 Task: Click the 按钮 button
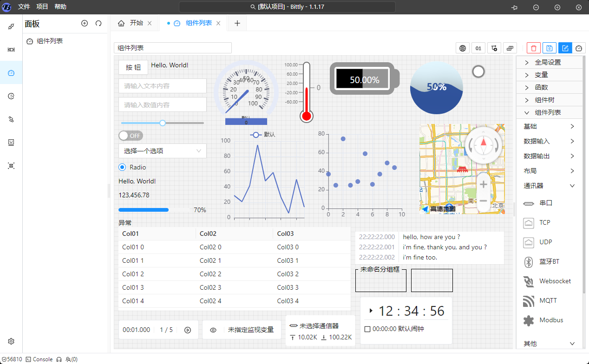[x=133, y=67]
